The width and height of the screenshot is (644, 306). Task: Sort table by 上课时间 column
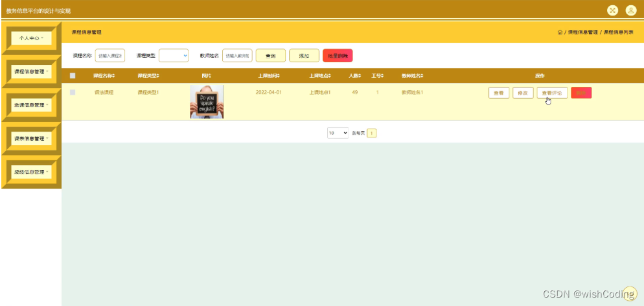point(269,76)
